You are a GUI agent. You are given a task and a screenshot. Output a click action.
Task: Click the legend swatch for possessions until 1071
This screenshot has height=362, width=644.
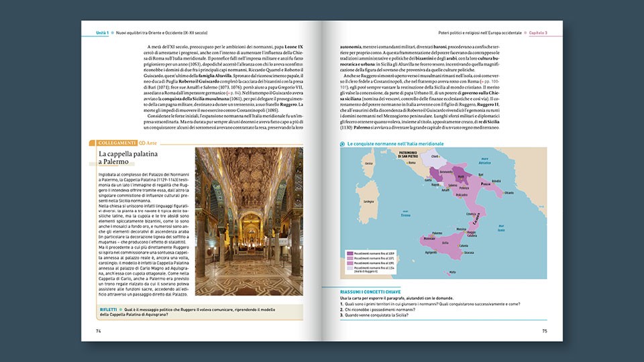[x=350, y=258]
